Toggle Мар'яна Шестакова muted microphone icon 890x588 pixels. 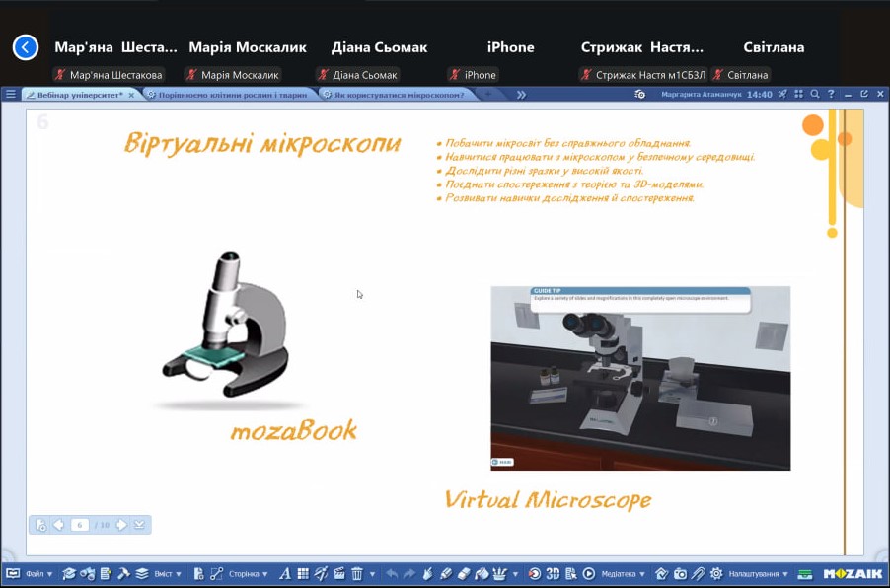pyautogui.click(x=61, y=75)
